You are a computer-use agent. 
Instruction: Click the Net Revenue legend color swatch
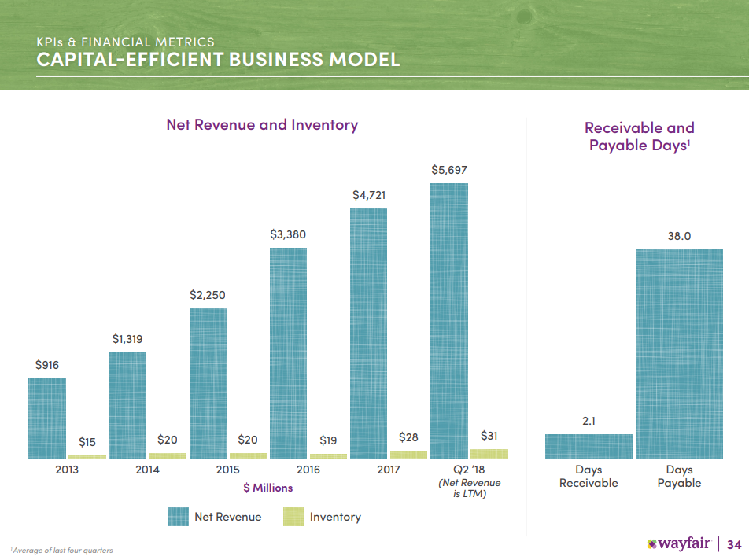[x=178, y=516]
